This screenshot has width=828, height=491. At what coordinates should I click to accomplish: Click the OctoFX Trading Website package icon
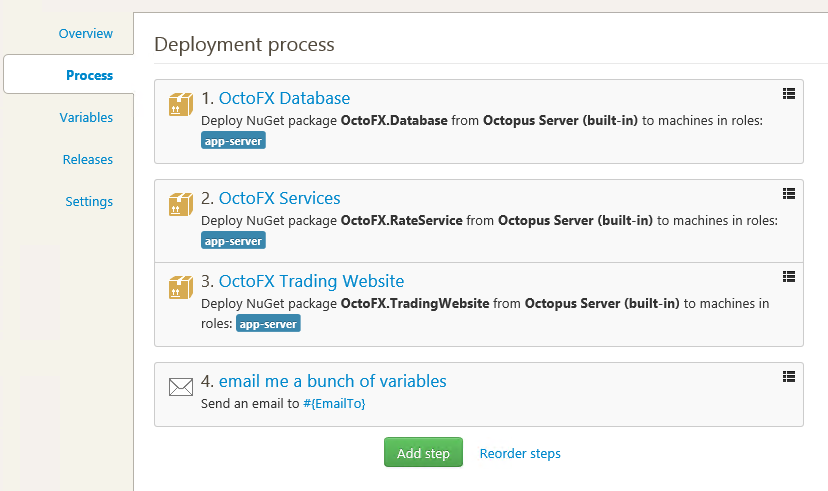point(180,288)
